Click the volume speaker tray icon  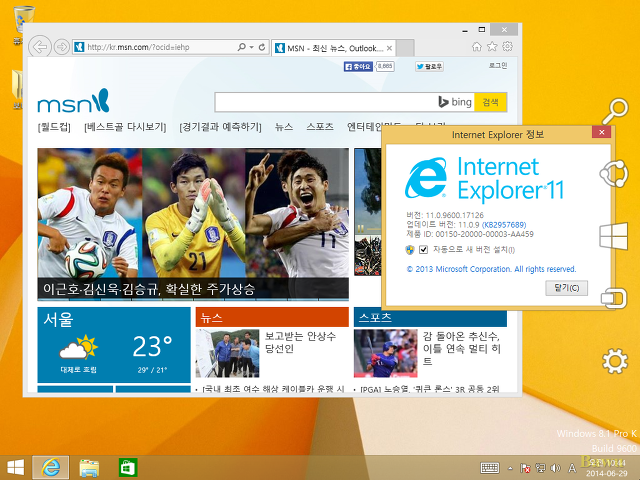(x=555, y=468)
